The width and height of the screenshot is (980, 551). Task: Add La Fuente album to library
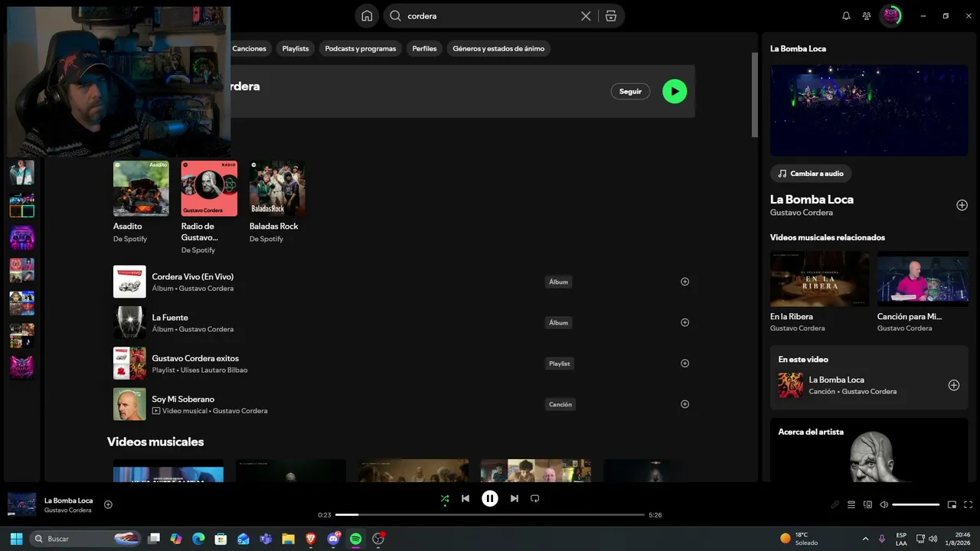click(x=685, y=322)
